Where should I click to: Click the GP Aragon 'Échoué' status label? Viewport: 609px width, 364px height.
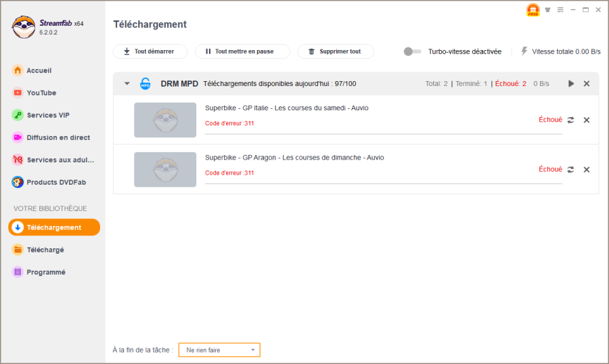coord(550,169)
